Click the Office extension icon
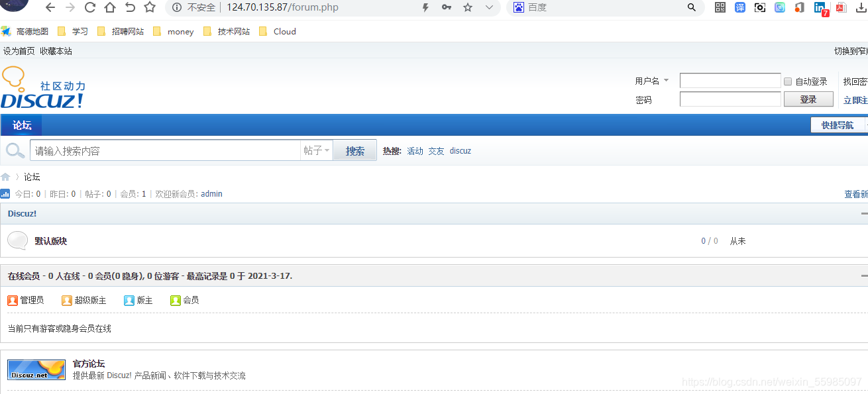Viewport: 868px width, 394px height. tap(800, 7)
